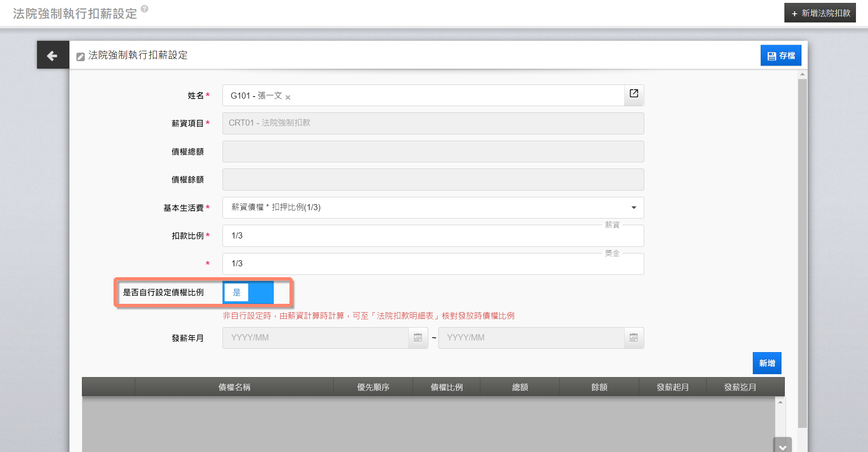Click the help question mark icon

coord(144,8)
